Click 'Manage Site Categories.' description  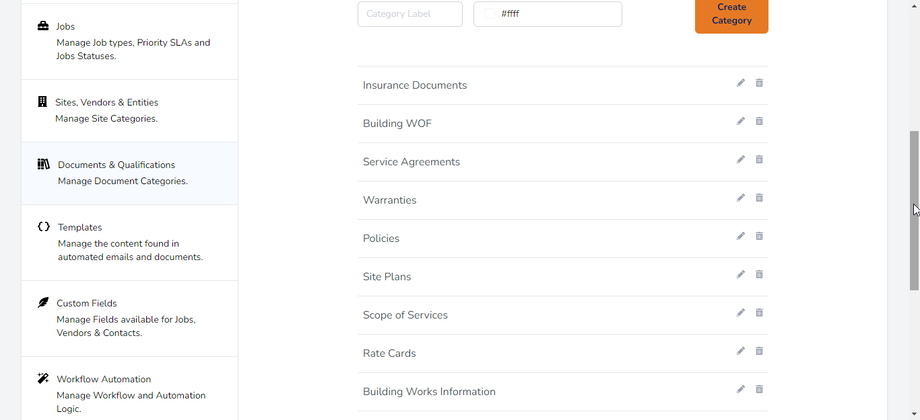coord(106,118)
